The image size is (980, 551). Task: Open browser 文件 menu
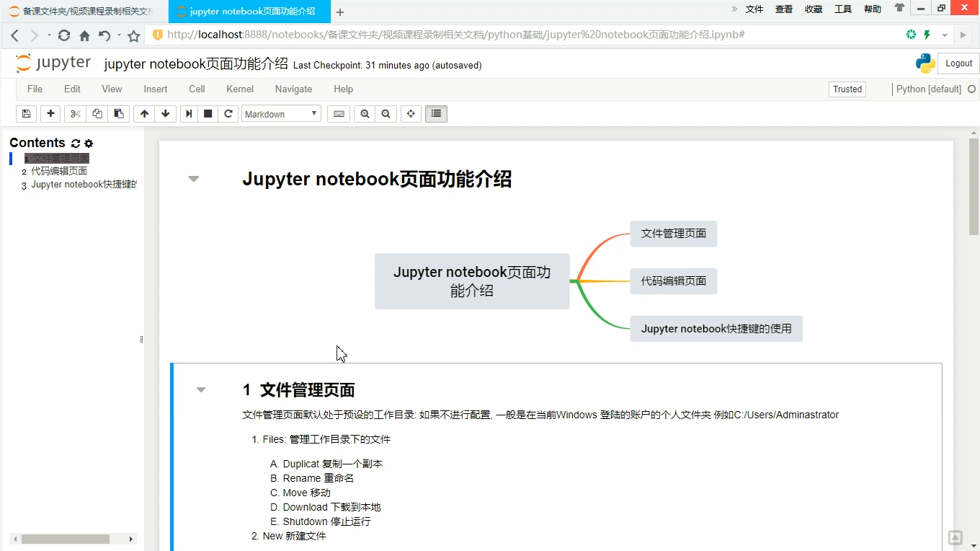(754, 9)
